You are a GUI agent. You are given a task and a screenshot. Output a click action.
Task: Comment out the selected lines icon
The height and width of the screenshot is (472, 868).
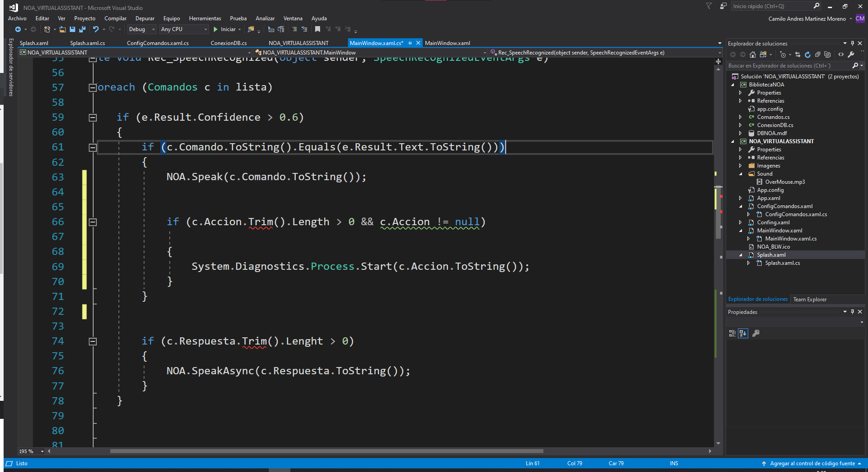click(x=294, y=29)
